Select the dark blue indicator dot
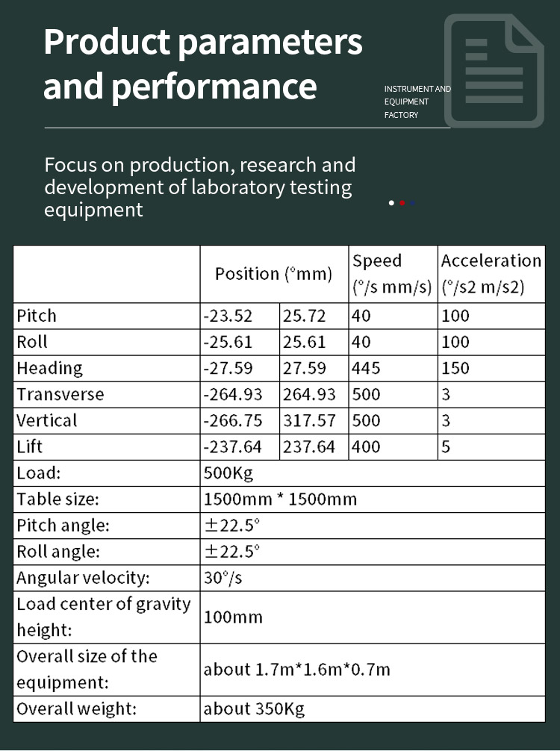Screen dimensions: 560x751 (x=412, y=203)
